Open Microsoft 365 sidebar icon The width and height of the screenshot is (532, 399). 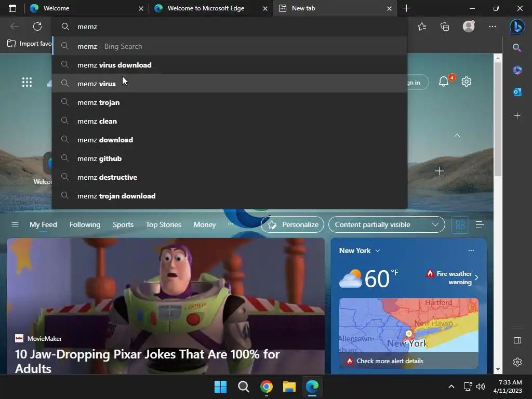tap(517, 70)
